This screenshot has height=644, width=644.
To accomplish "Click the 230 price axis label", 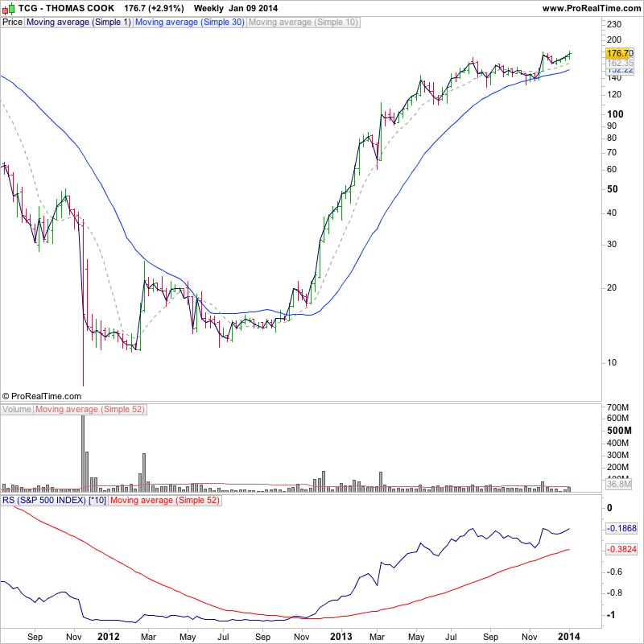I will point(614,24).
